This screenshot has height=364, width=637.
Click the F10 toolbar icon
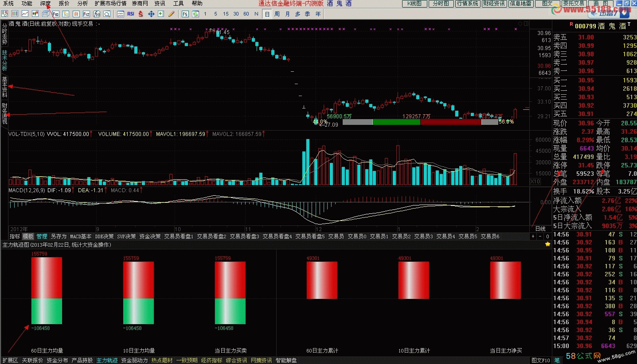pos(56,14)
